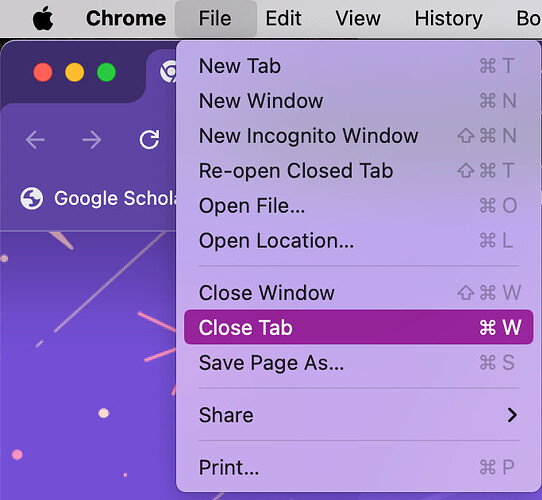This screenshot has width=542, height=500.
Task: Select New Incognito Window
Action: [x=358, y=136]
